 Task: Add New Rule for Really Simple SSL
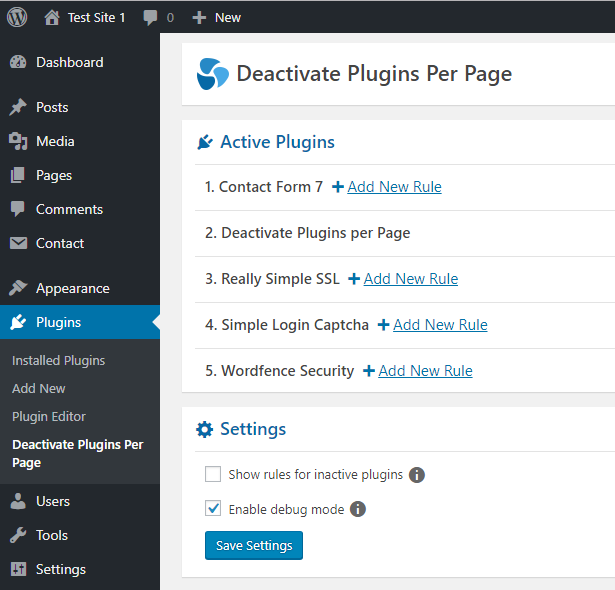[411, 279]
